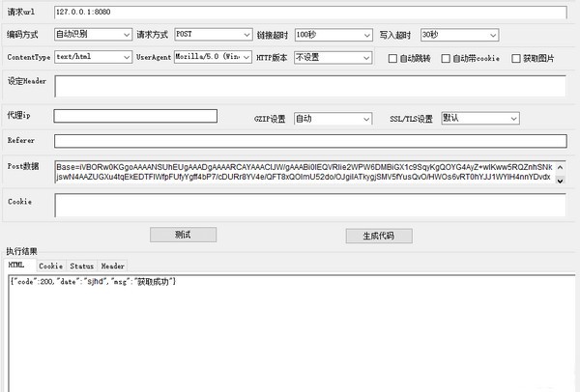This screenshot has width=580, height=392.
Task: Expand the SSL/TLS设置 dropdown
Action: click(x=479, y=119)
